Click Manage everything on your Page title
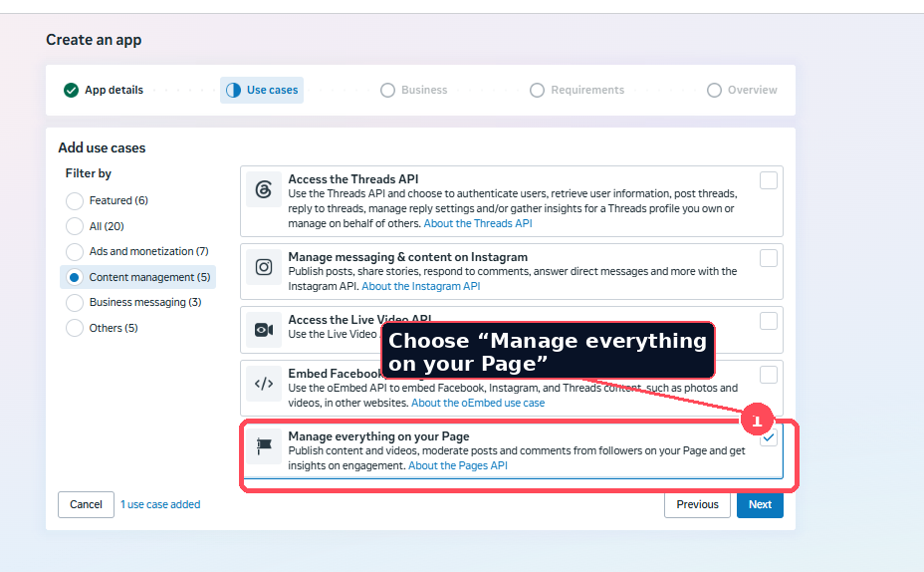924x572 pixels. point(379,436)
